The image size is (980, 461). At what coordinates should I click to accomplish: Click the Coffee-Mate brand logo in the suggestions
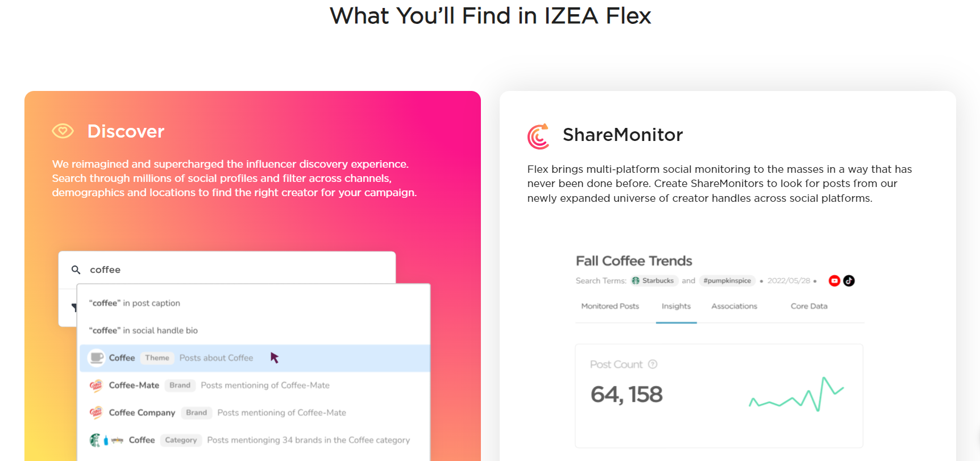tap(95, 385)
